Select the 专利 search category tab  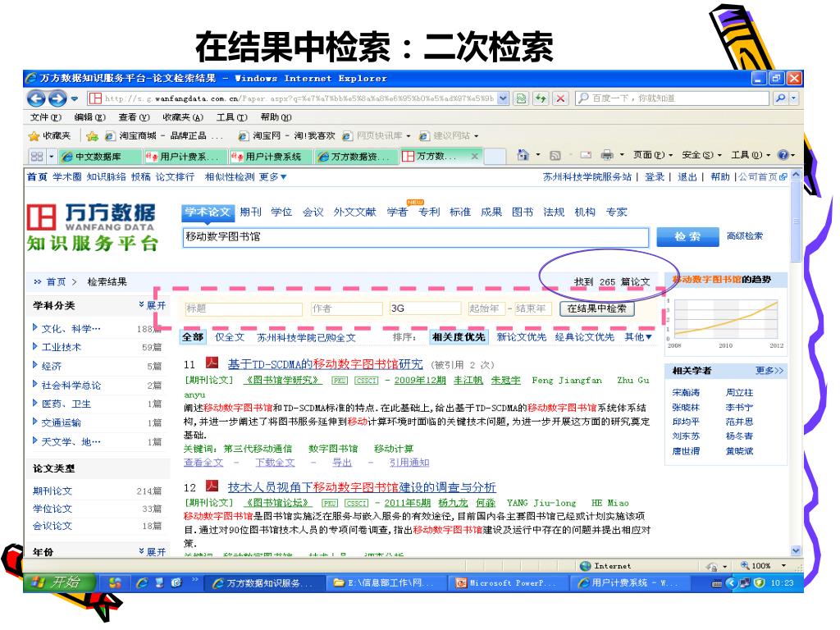pos(429,212)
